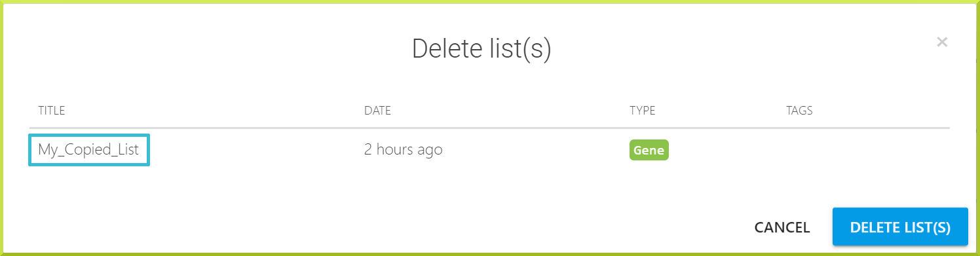Click the gray X icon beside the title
Image resolution: width=980 pixels, height=256 pixels.
(x=942, y=43)
